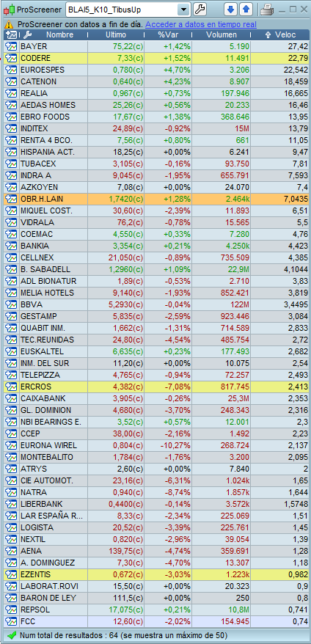This screenshot has height=644, width=311.
Task: Open the chart icon for TUBACEX
Action: click(x=10, y=164)
